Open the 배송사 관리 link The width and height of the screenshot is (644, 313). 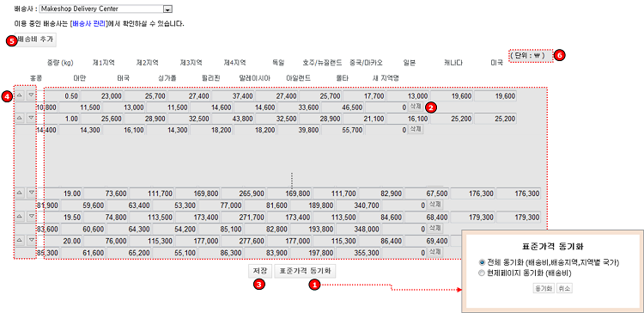pyautogui.click(x=88, y=23)
